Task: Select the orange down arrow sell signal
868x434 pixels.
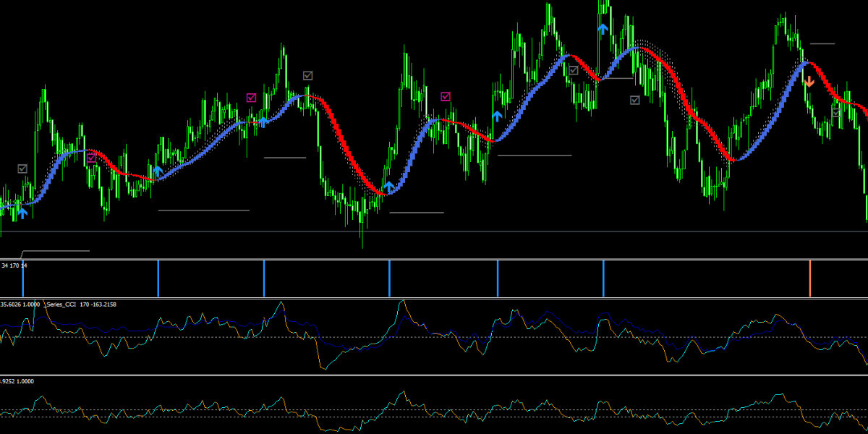Action: [x=809, y=81]
